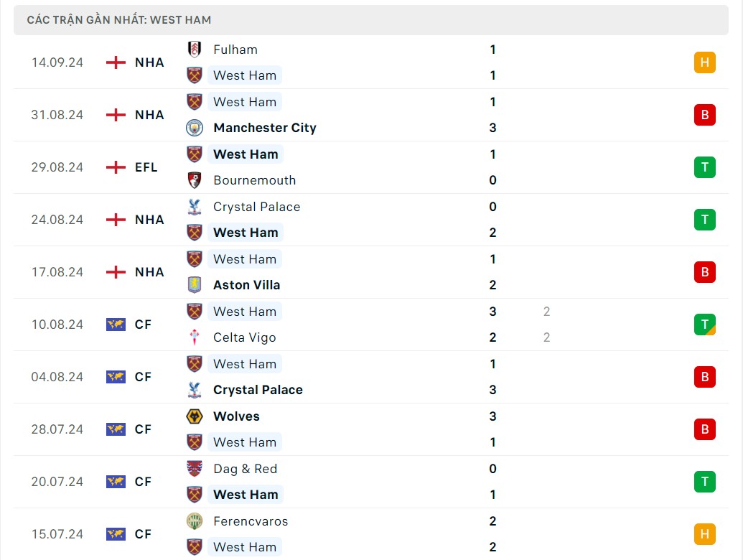Click the Dag & Red team name

[245, 469]
